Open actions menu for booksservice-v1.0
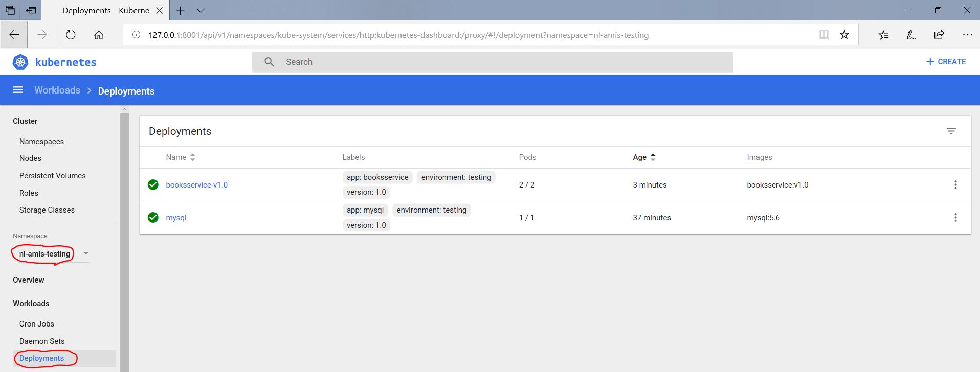The image size is (980, 372). point(955,185)
